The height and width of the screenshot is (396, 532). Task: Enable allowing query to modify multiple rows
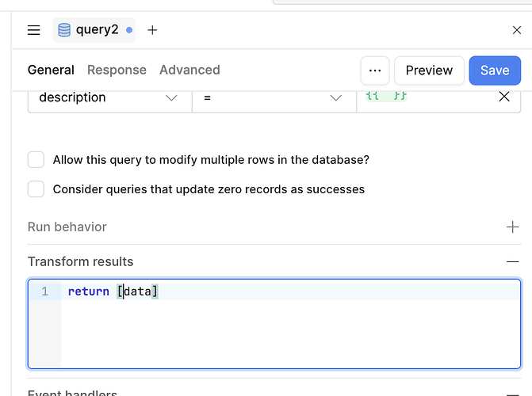tap(36, 160)
